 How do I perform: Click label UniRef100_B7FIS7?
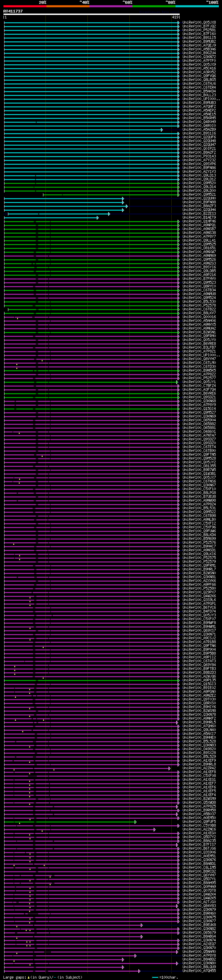coord(199,845)
